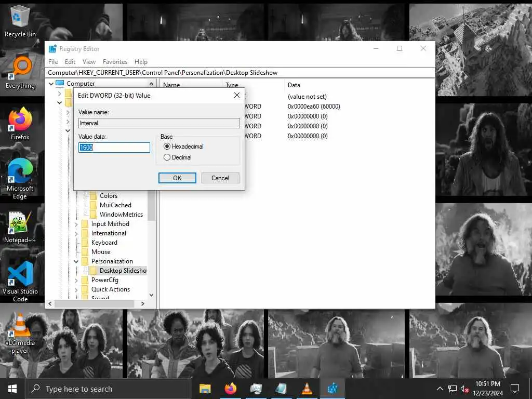
Task: Open the View menu
Action: pyautogui.click(x=89, y=62)
